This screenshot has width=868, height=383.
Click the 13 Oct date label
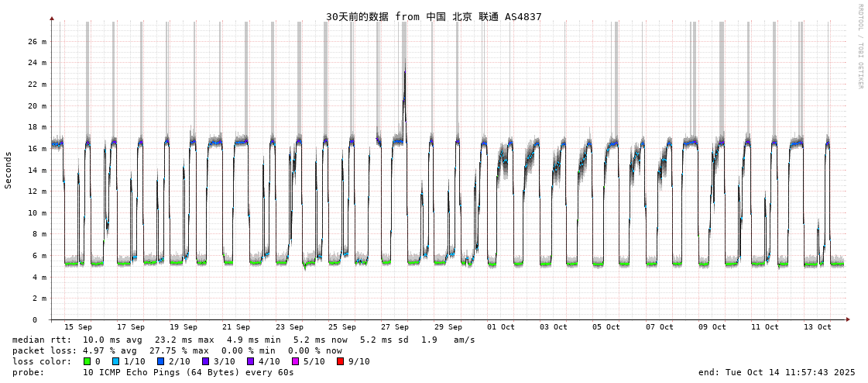[818, 327]
